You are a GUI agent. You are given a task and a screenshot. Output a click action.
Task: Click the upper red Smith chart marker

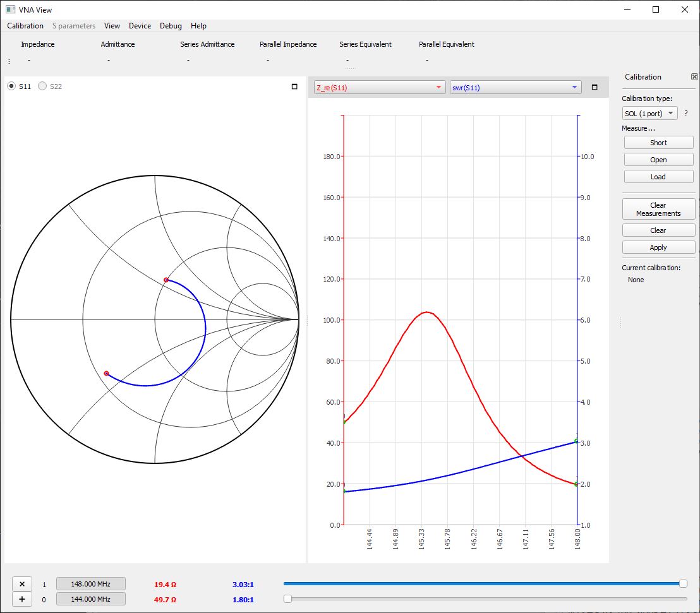166,280
